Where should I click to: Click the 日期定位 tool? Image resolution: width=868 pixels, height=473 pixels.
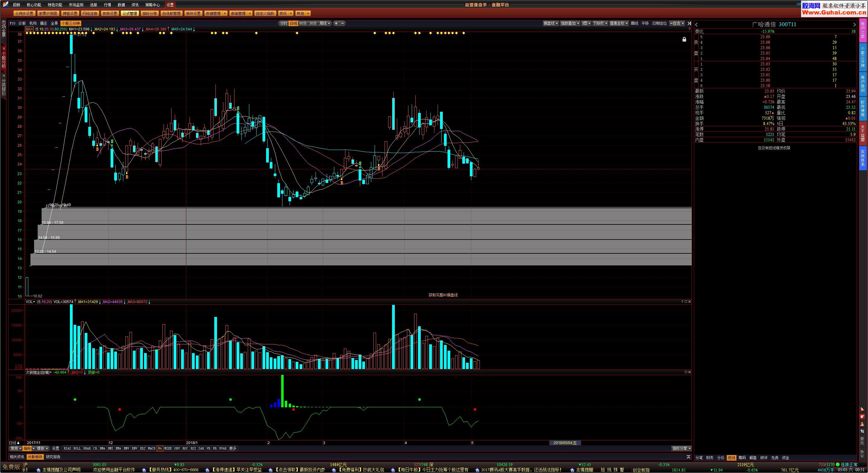659,23
